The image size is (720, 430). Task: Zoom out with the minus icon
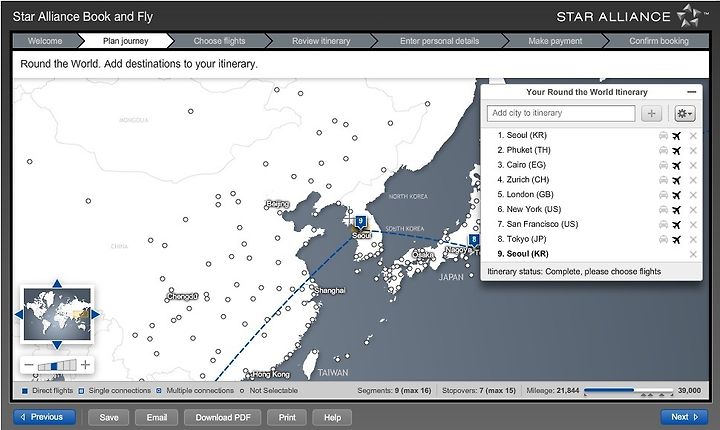(28, 365)
